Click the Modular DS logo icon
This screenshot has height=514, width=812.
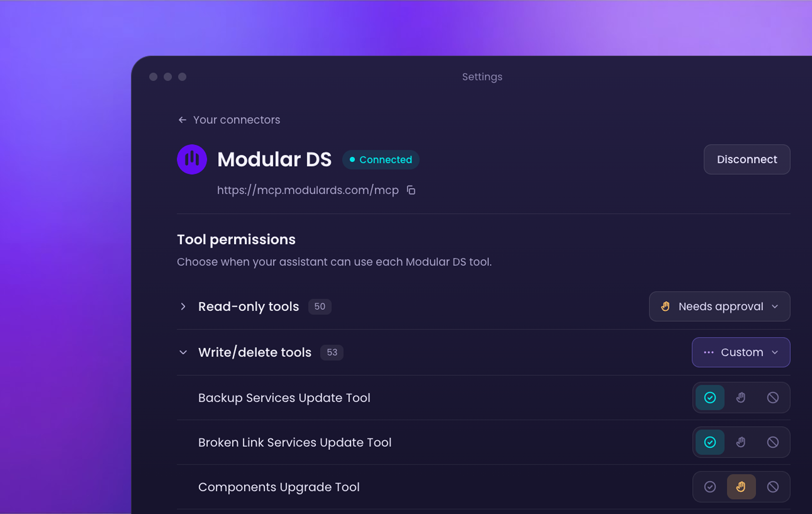click(192, 159)
